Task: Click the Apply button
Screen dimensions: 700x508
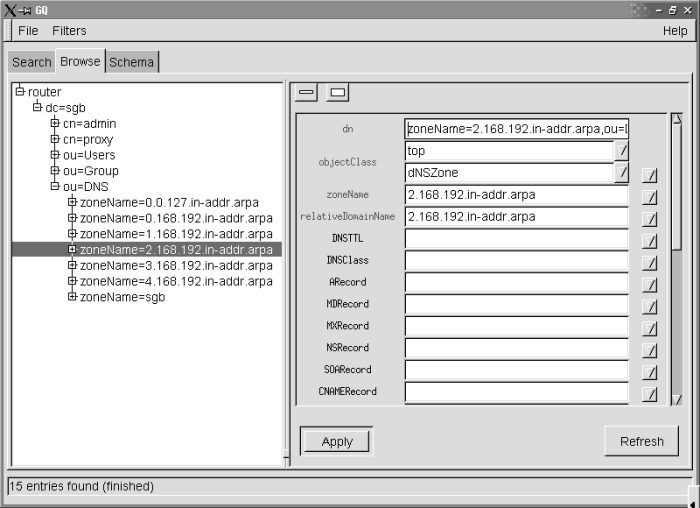Action: 337,441
